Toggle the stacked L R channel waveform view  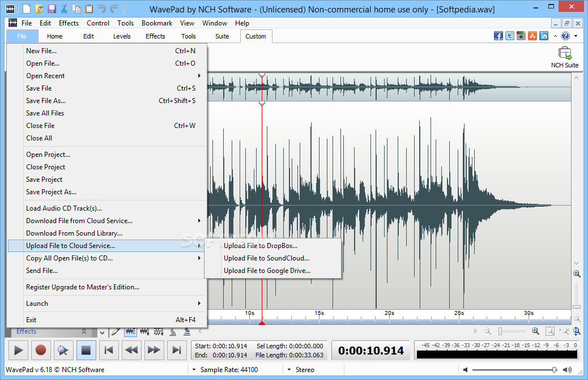point(159,332)
